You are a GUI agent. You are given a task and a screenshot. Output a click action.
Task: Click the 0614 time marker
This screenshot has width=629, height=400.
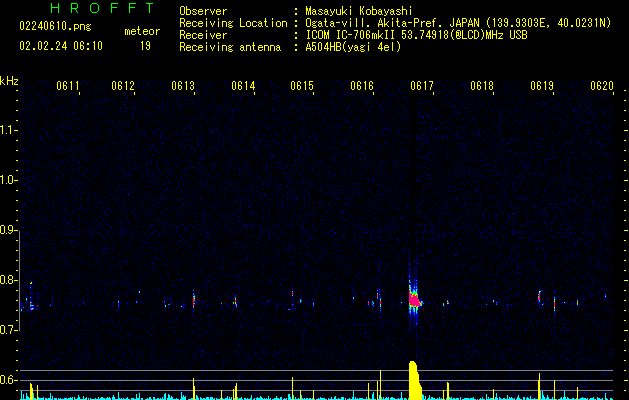coord(243,86)
